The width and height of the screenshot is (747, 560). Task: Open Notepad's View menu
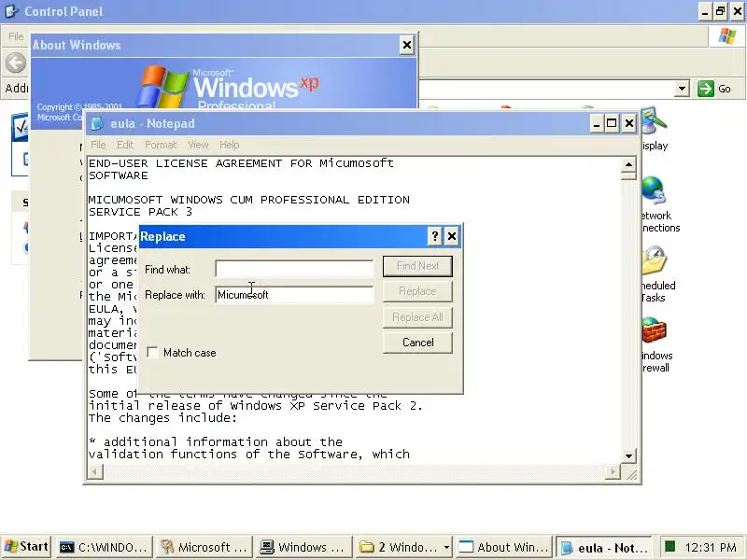(198, 145)
